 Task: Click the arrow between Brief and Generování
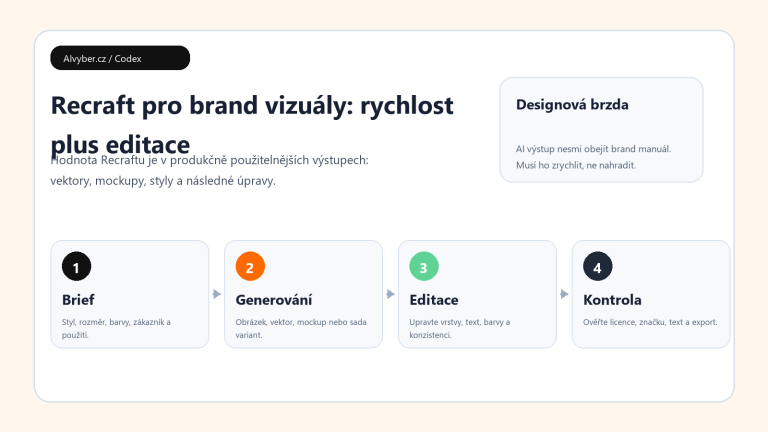[216, 294]
